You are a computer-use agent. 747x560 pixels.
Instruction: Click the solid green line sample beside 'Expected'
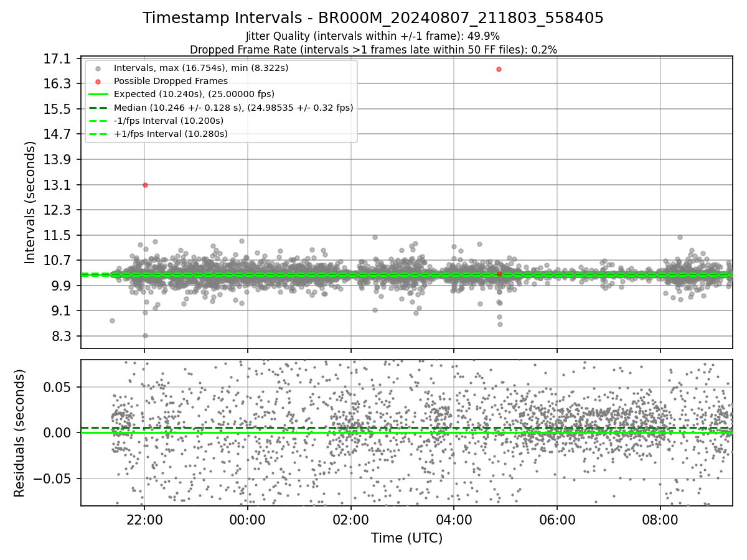(98, 95)
